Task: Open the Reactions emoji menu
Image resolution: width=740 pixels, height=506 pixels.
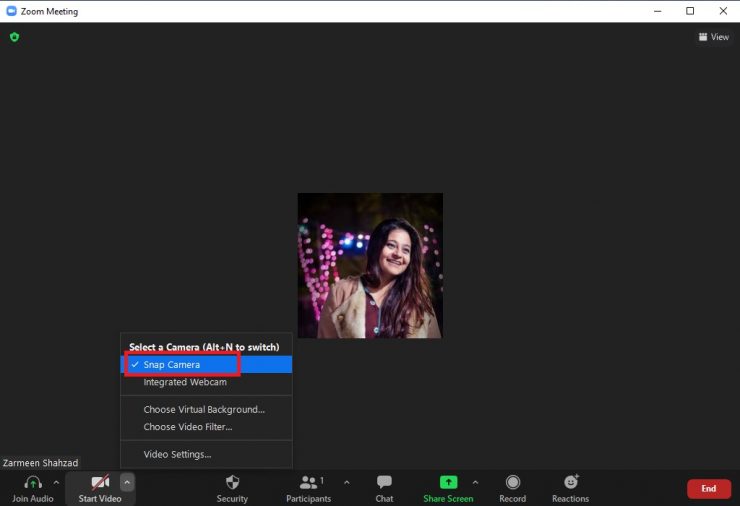Action: pos(571,489)
